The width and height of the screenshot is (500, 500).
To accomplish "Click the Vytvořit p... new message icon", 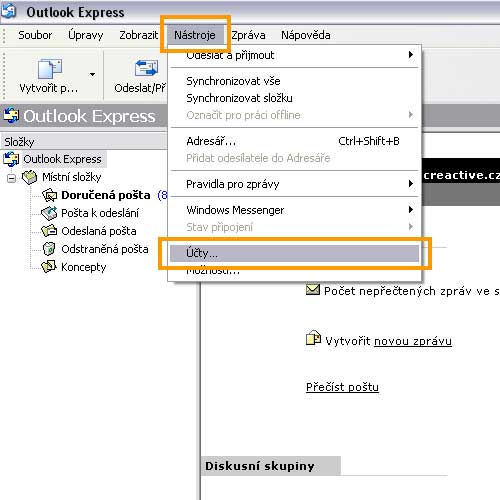I will 49,69.
